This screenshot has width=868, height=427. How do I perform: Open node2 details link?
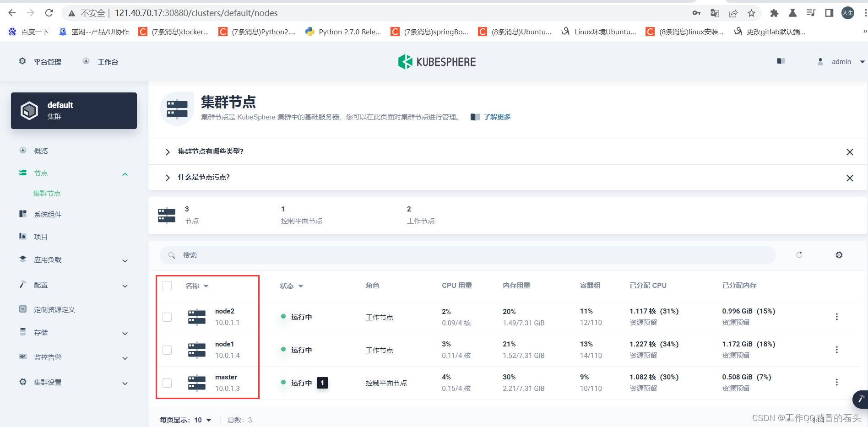[225, 311]
